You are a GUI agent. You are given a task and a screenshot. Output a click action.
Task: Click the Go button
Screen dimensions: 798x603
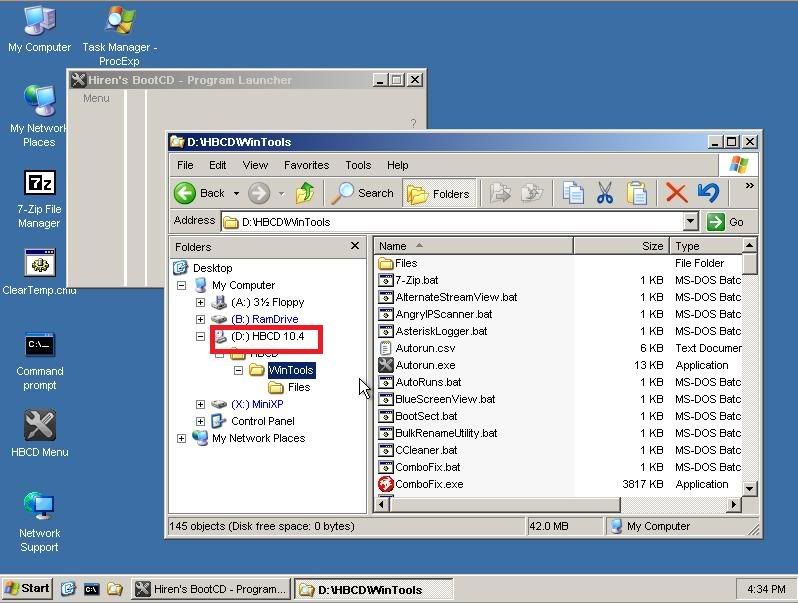726,222
